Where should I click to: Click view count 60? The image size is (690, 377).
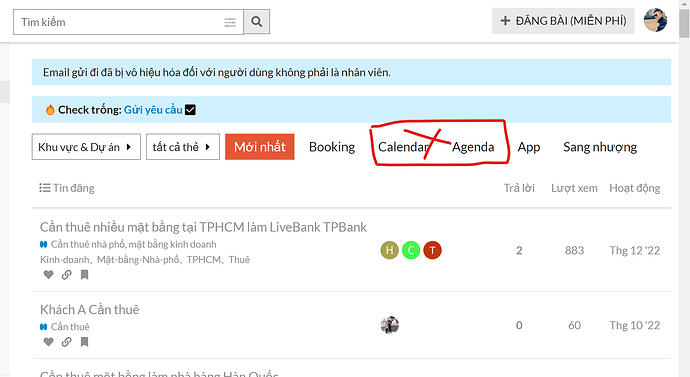tap(574, 325)
